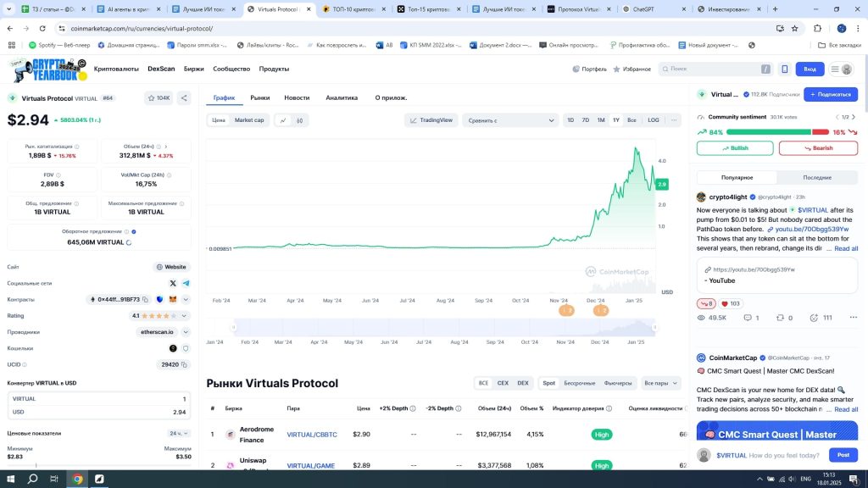This screenshot has height=488, width=868.
Task: Add token to MetaMask via fox icon
Action: (x=173, y=299)
